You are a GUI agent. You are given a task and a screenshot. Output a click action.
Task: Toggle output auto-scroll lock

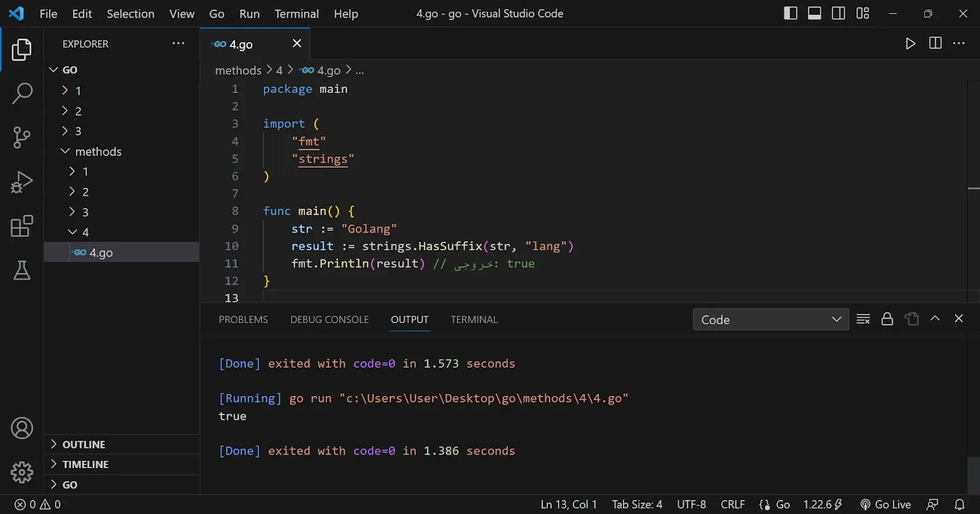(887, 319)
